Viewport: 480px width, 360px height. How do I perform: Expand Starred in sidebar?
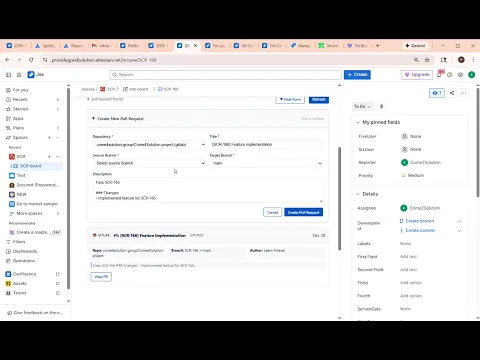[x=58, y=109]
